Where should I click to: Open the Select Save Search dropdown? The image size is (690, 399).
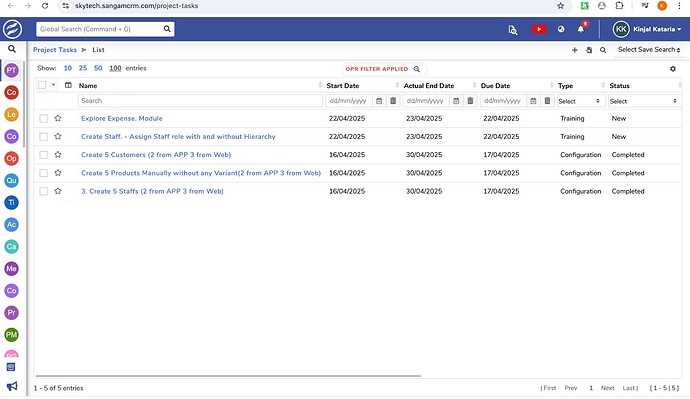(x=649, y=50)
